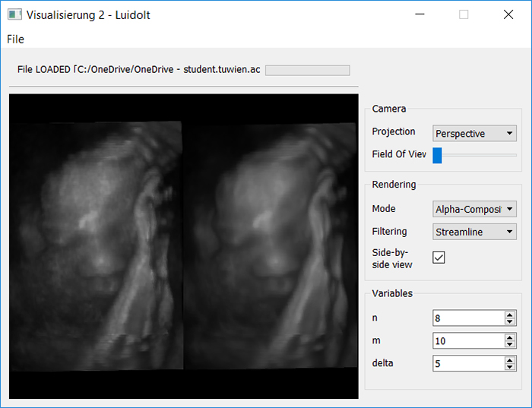Minimize the Visualisierung 2 window
Screen dimensions: 532x408
pyautogui.click(x=420, y=14)
